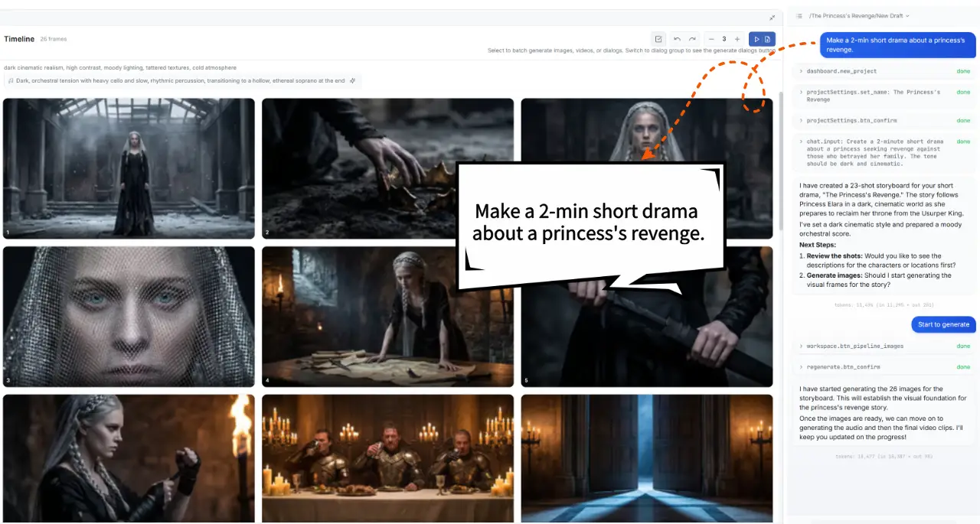Click the blue export file icon

point(768,39)
